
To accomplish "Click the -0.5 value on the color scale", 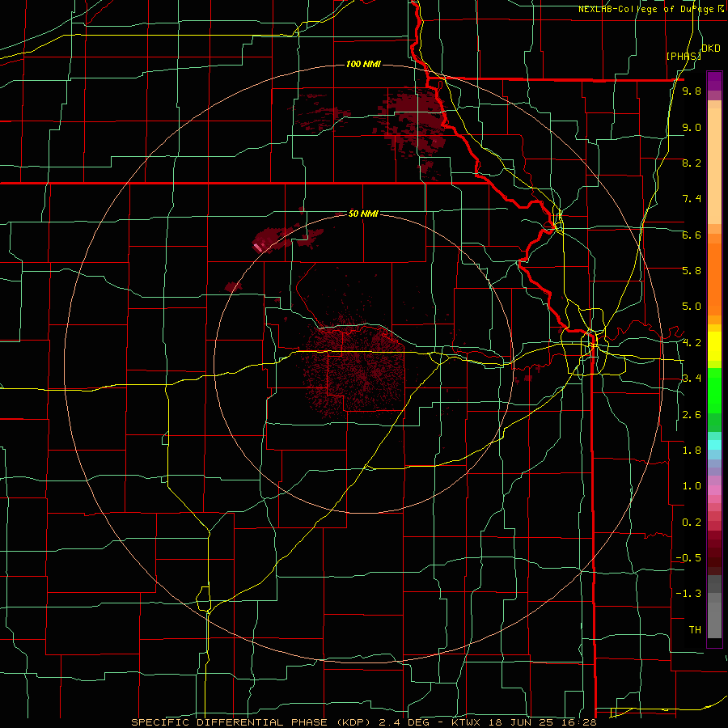I will point(688,558).
